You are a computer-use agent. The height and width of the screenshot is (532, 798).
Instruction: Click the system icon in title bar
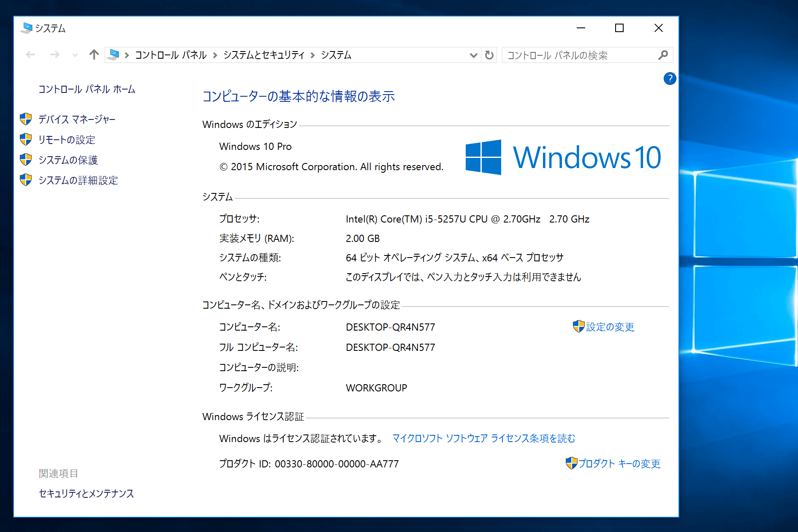pos(26,28)
